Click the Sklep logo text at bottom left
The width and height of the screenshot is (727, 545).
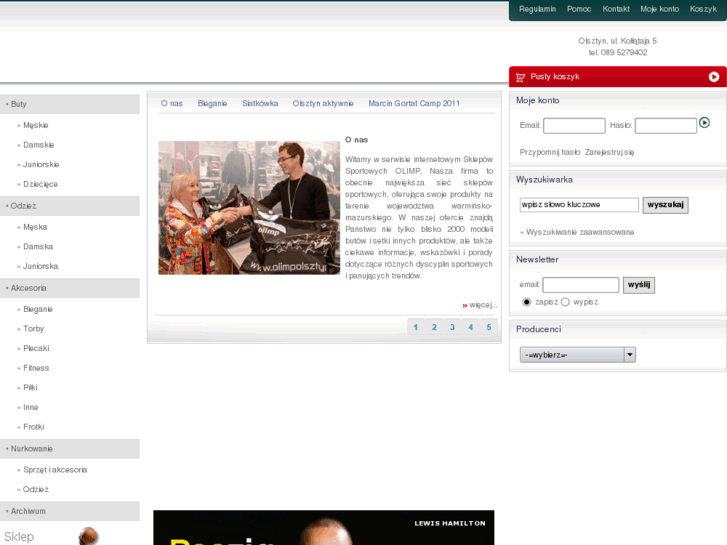pyautogui.click(x=19, y=537)
